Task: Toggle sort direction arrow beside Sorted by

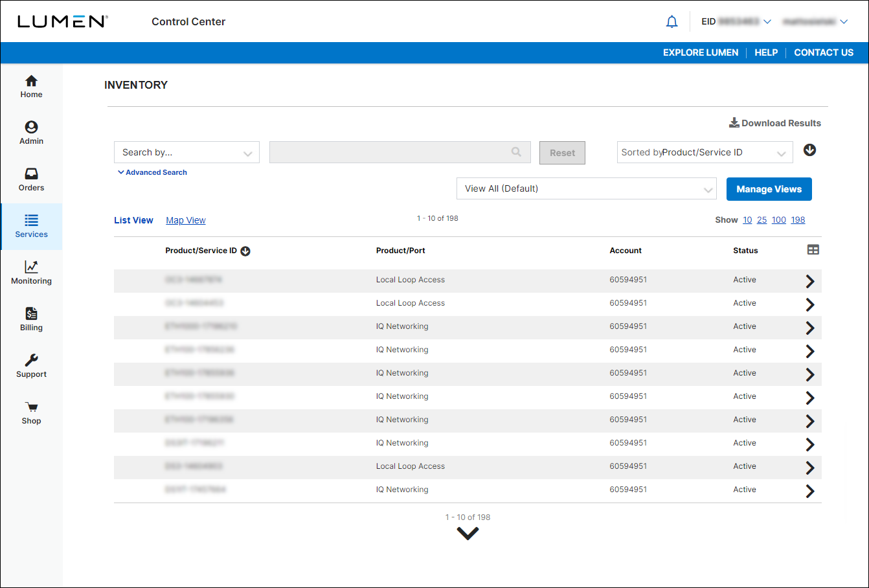Action: (x=809, y=150)
